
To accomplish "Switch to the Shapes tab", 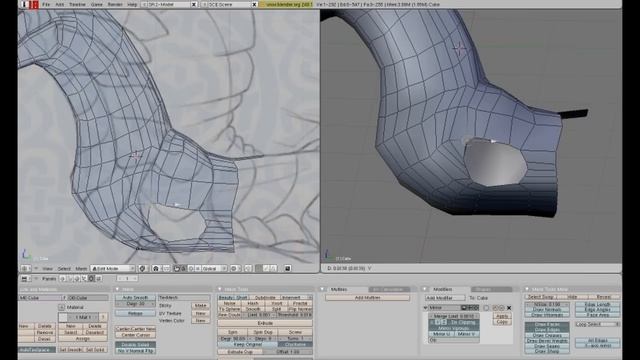I will [x=492, y=289].
